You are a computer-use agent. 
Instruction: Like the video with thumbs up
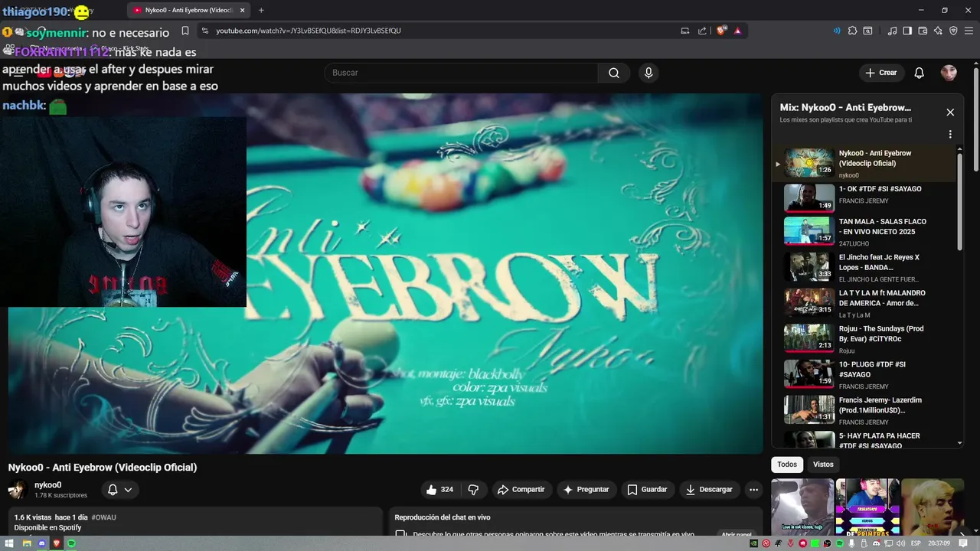click(x=439, y=490)
